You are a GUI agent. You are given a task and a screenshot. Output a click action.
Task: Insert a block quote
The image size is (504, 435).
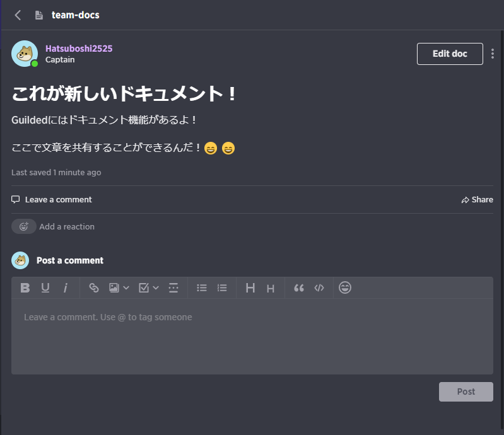click(x=299, y=288)
